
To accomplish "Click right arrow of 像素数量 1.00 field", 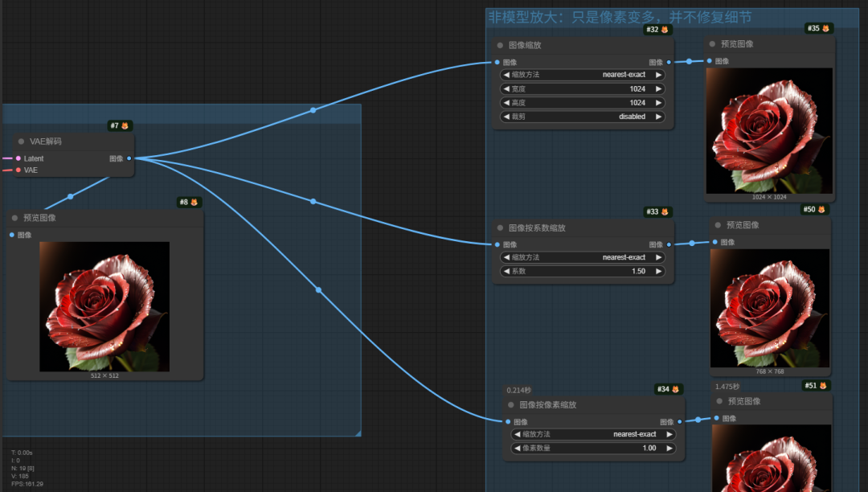I will click(669, 449).
